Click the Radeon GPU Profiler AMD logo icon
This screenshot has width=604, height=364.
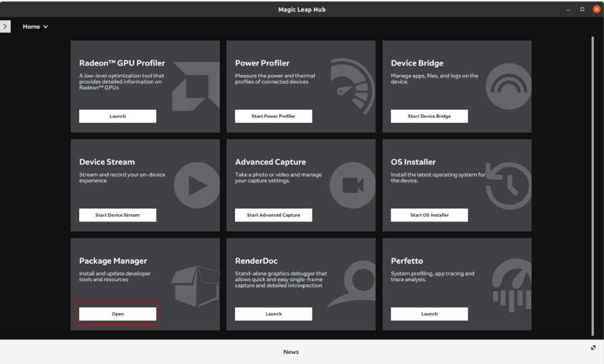click(195, 86)
